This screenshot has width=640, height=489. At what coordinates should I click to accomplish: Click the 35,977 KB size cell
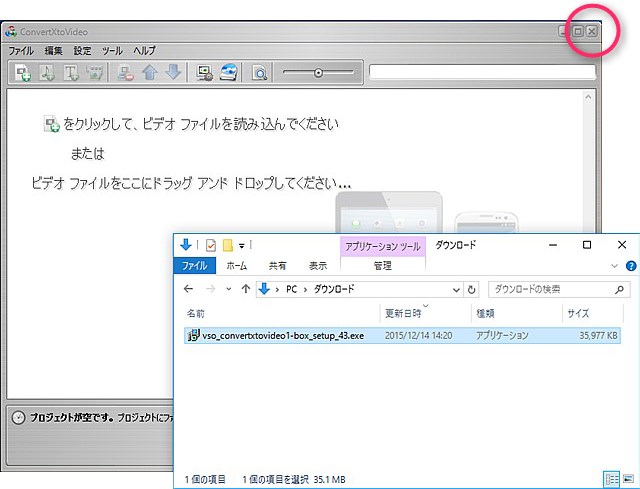(x=598, y=336)
